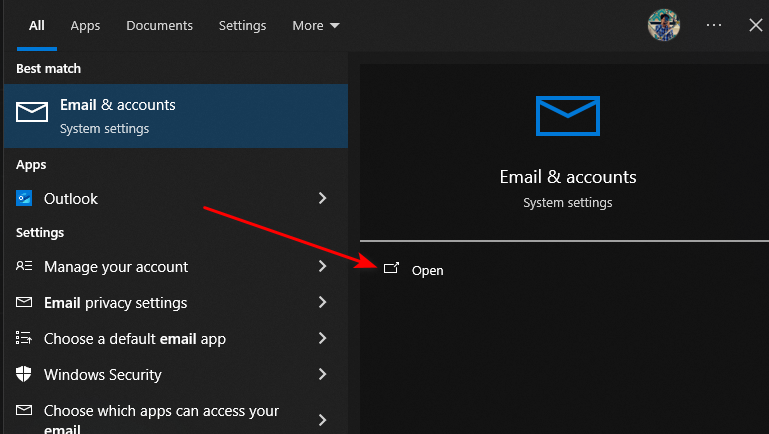Screen dimensions: 769x434
Task: Expand Choose which apps can access chevron
Action: [322, 420]
